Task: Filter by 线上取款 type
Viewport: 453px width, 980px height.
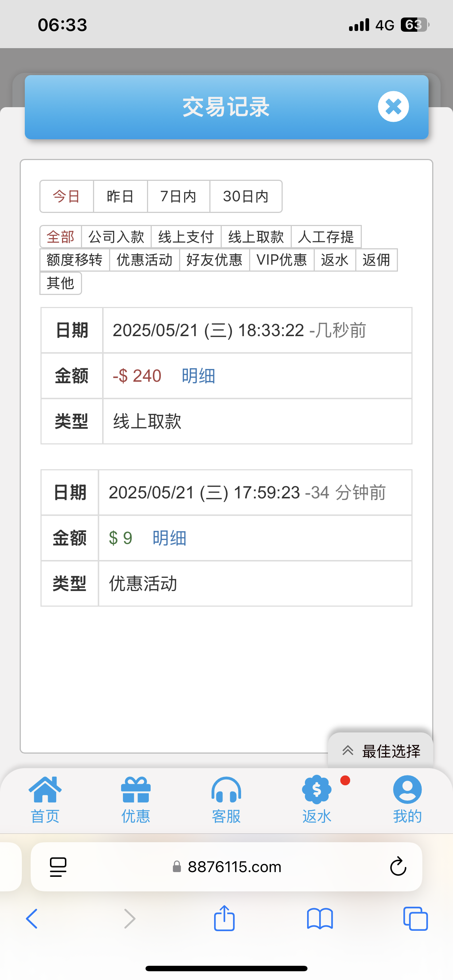Action: 256,237
